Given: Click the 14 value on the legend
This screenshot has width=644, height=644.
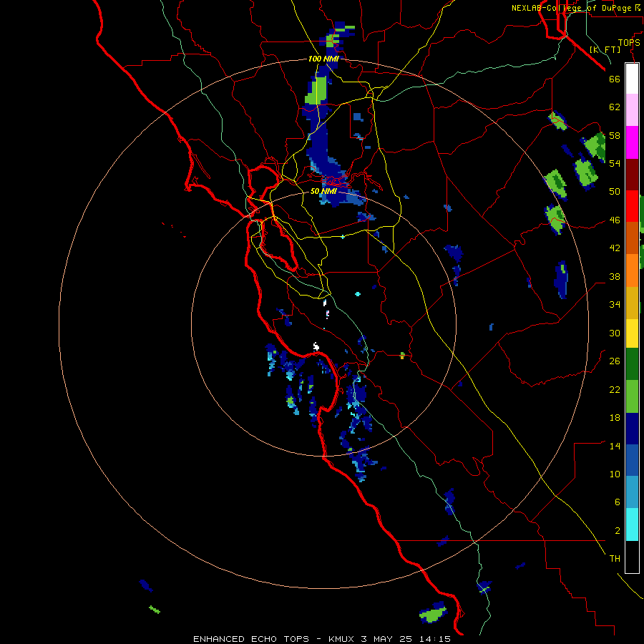Looking at the screenshot, I should [615, 446].
